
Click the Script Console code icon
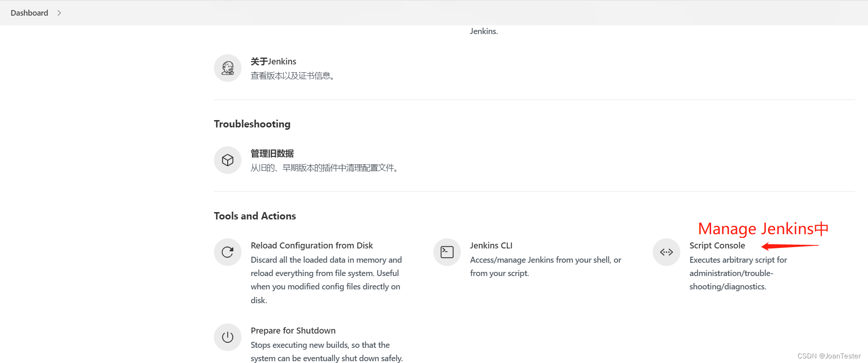[x=667, y=252]
